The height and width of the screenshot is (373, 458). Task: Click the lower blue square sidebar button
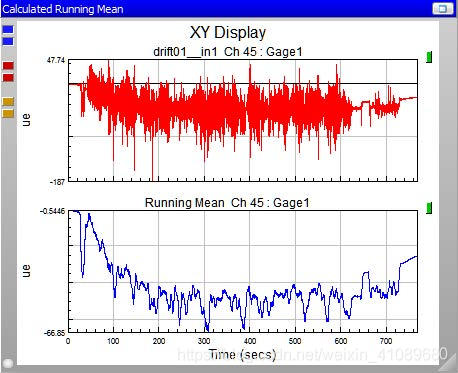coord(8,41)
